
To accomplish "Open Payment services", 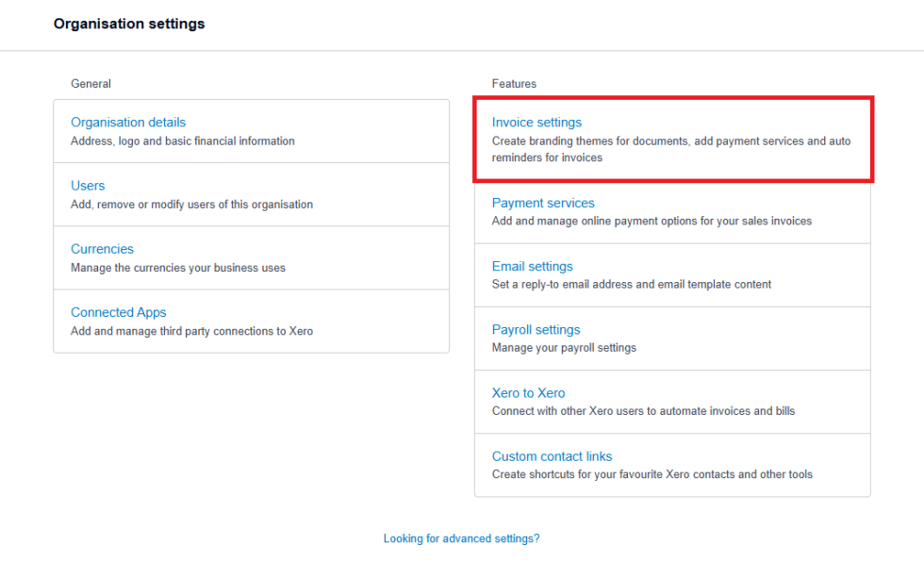I will 543,202.
